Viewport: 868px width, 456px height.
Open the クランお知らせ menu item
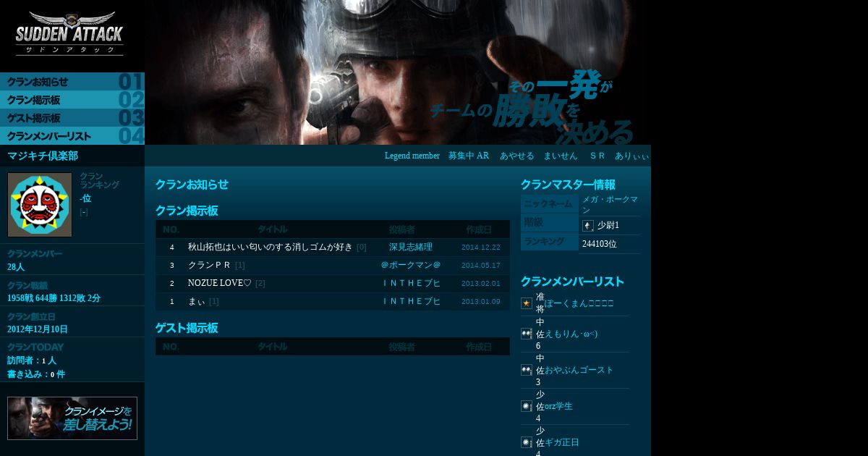click(x=72, y=82)
